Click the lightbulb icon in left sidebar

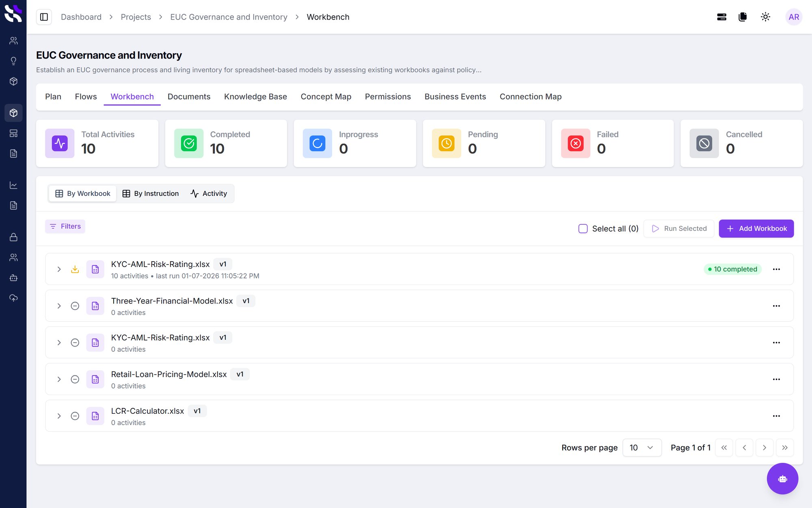click(x=13, y=61)
